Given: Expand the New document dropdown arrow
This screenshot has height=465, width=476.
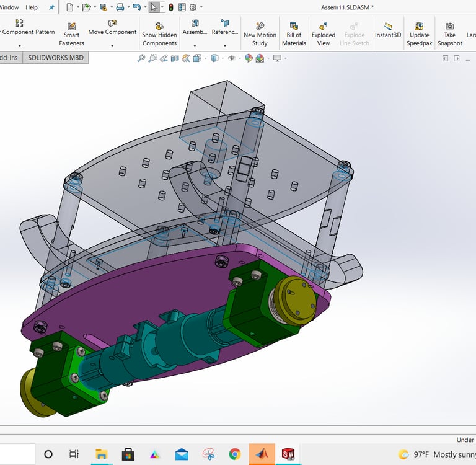Looking at the screenshot, I should 78,7.
